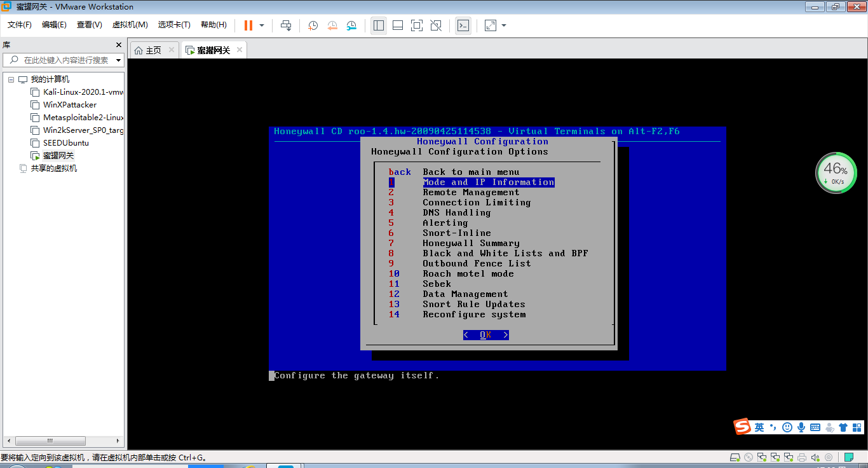Open the 选项卡(T) menu

point(174,25)
